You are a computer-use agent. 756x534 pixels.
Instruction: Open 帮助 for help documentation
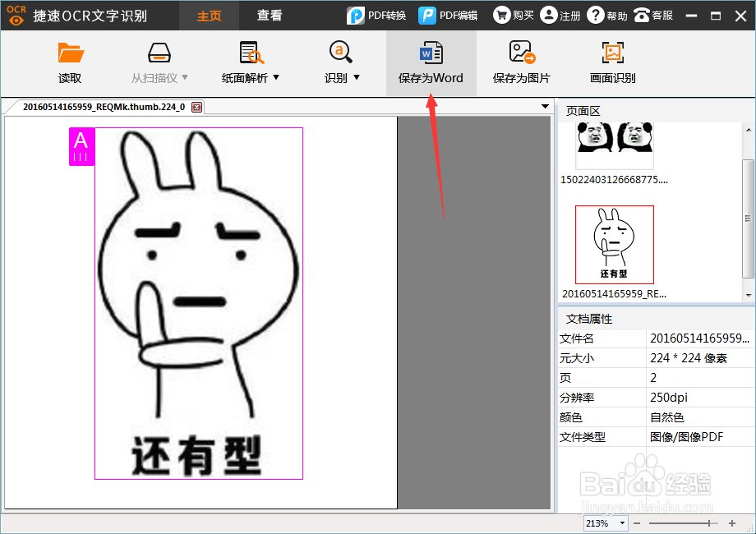(x=606, y=15)
